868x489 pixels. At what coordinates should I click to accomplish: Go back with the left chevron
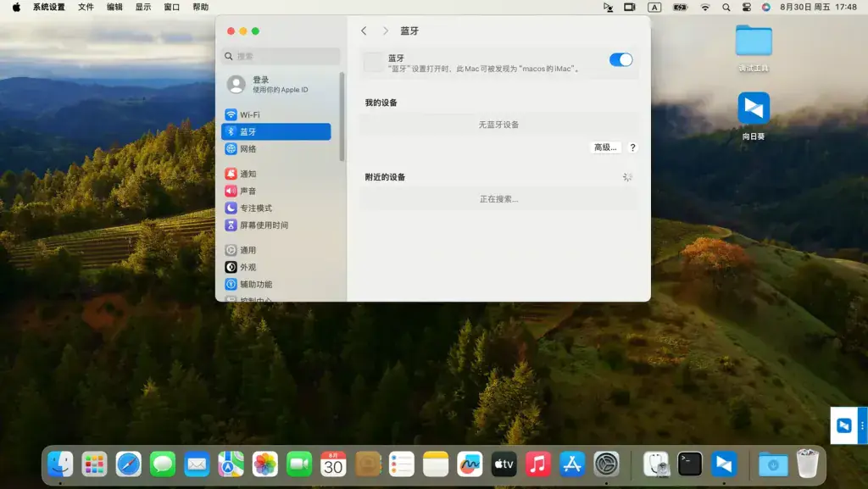click(x=364, y=31)
